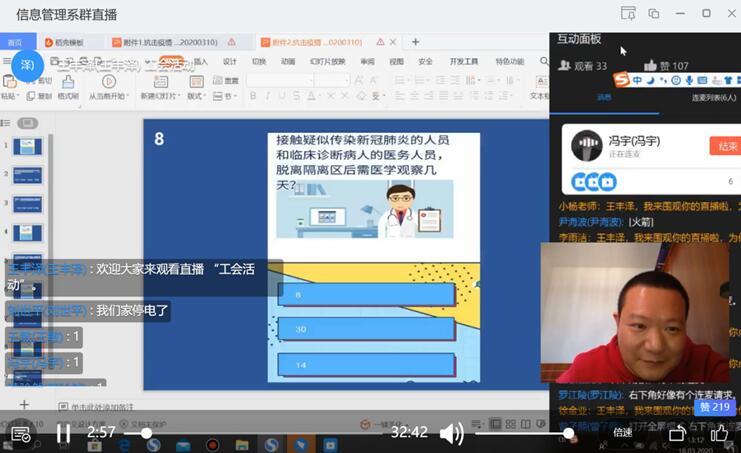This screenshot has width=741, height=453.
Task: Open the 设计 ribbon tab
Action: tap(230, 61)
